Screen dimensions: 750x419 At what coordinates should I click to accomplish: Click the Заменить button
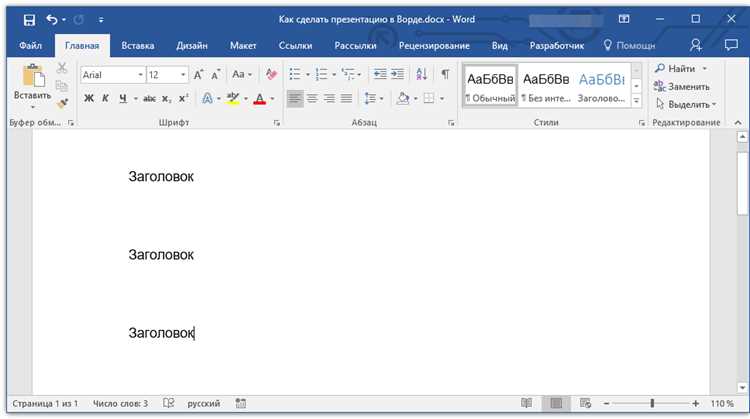pos(682,87)
